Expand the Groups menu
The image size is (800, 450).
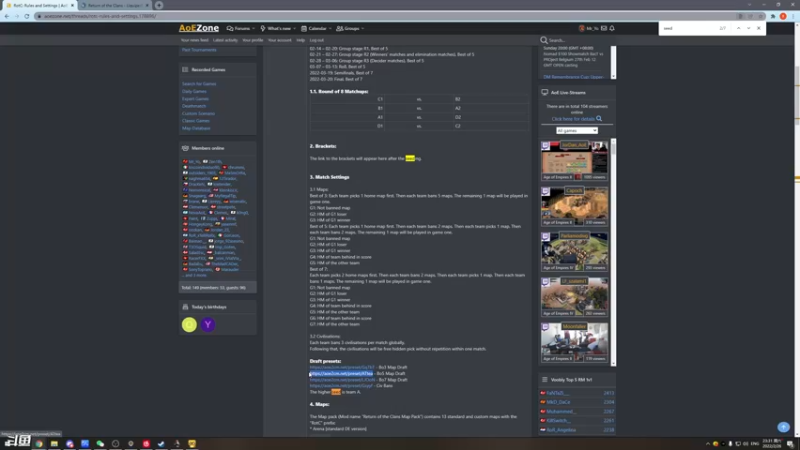[x=350, y=29]
